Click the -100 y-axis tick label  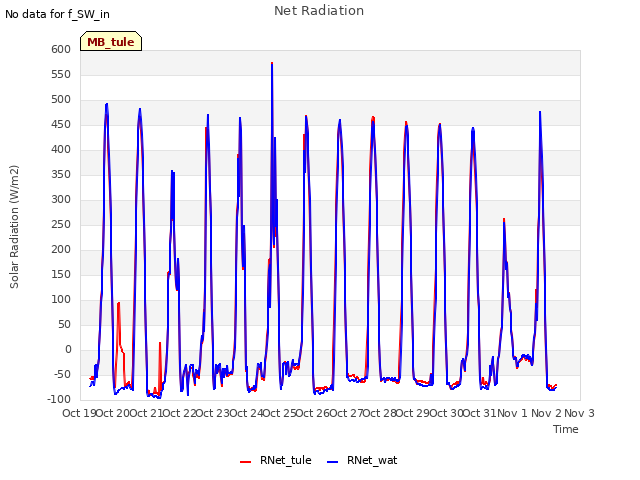click(59, 400)
